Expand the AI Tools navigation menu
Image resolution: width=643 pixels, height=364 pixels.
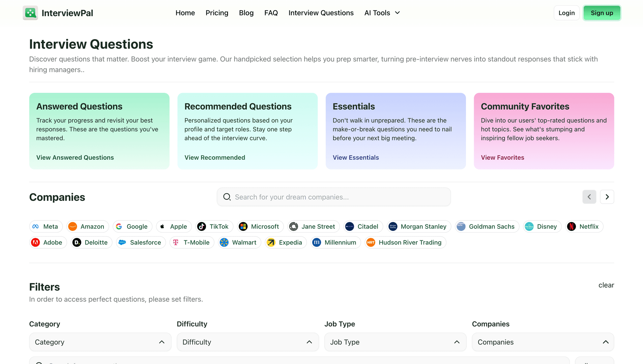point(382,13)
